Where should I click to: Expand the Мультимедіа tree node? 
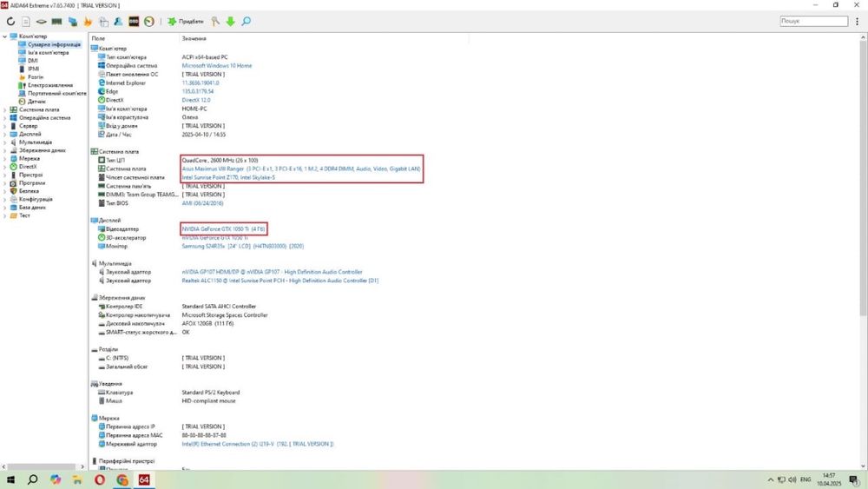click(x=5, y=142)
